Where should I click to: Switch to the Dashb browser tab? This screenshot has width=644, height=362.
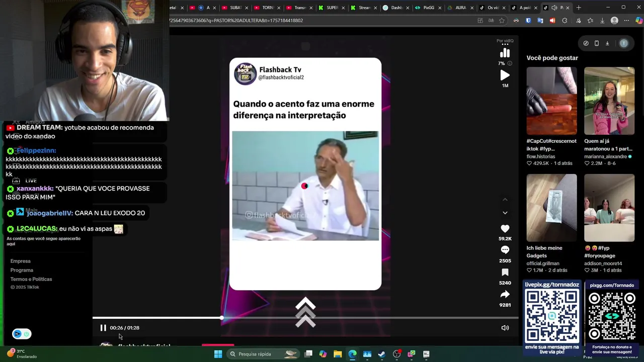pyautogui.click(x=396, y=8)
